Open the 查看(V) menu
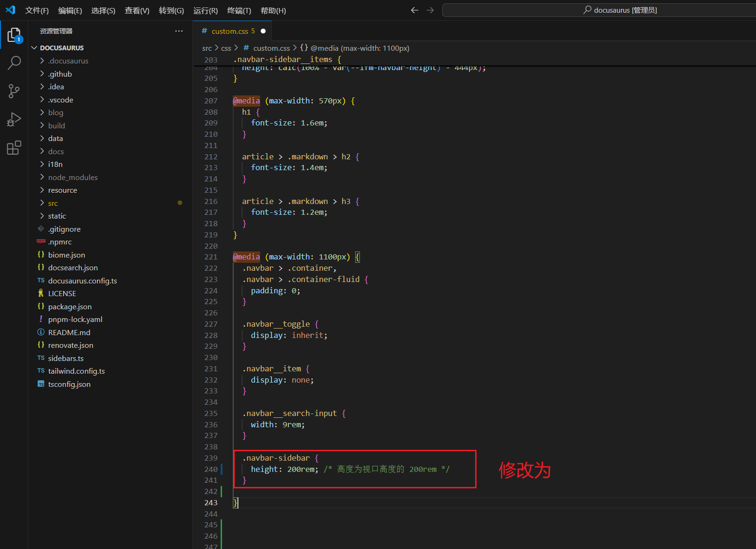 click(137, 10)
